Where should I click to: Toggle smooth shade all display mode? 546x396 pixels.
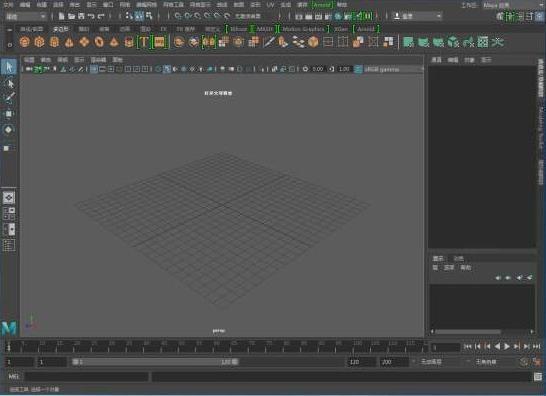tap(167, 69)
